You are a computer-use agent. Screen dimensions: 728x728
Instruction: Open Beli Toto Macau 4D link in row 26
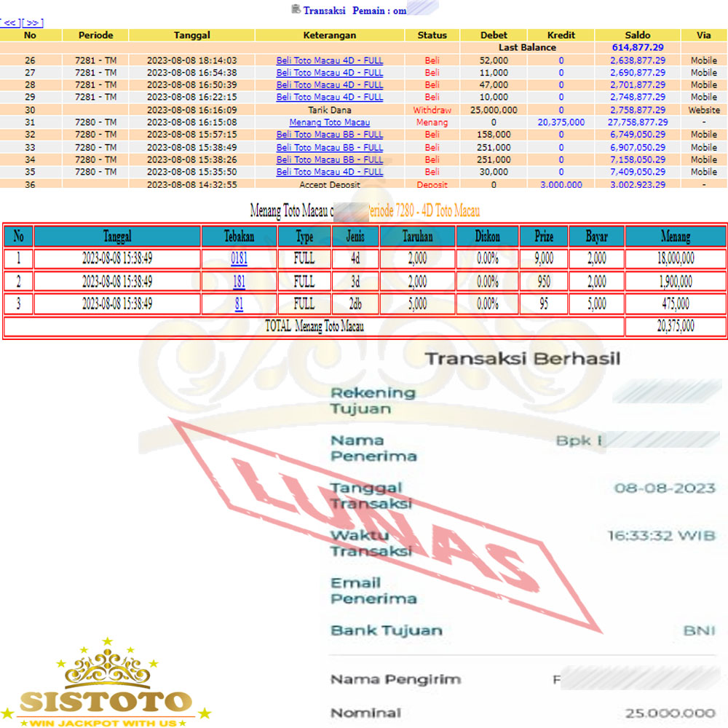click(x=329, y=60)
